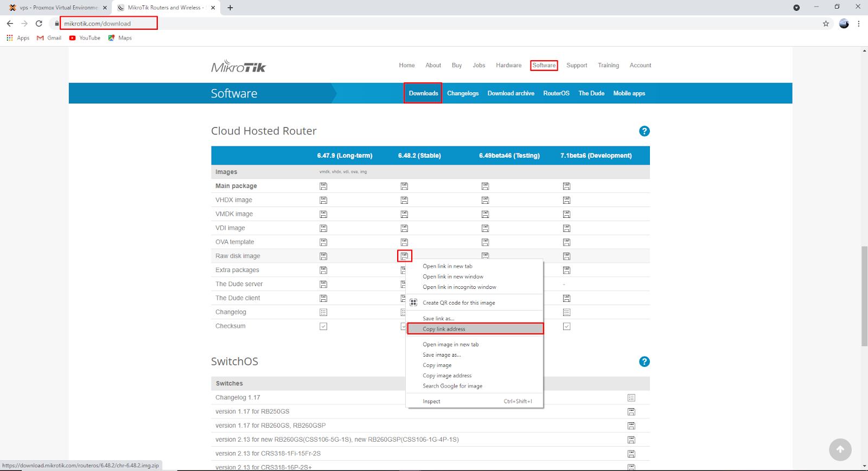This screenshot has width=868, height=471.
Task: Select Create QR code for this image
Action: (475, 302)
